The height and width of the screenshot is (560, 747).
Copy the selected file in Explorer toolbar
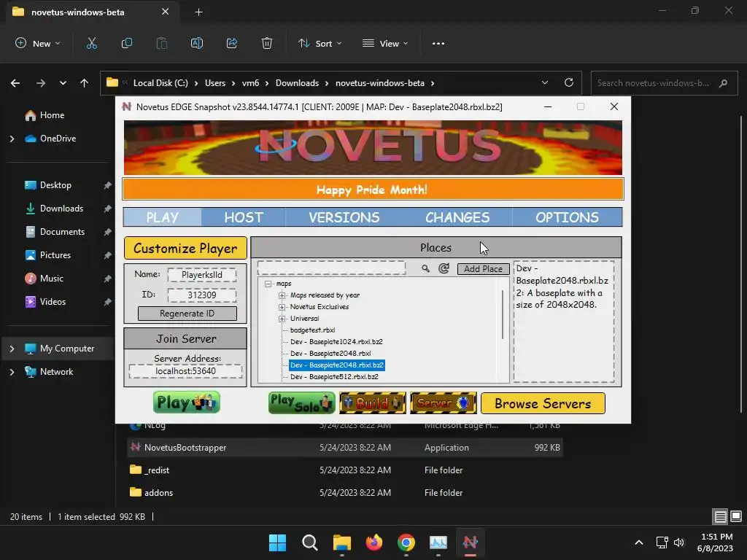[x=127, y=43]
